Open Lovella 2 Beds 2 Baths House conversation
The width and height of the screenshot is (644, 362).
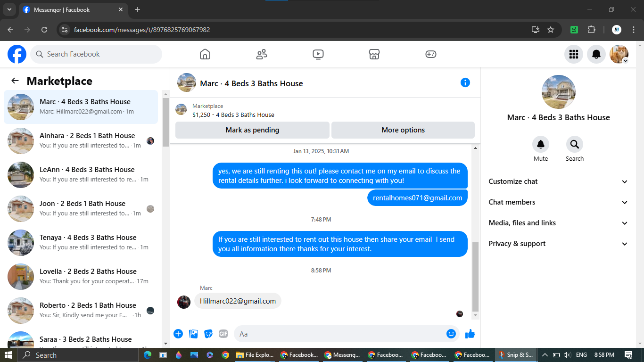[81, 277]
